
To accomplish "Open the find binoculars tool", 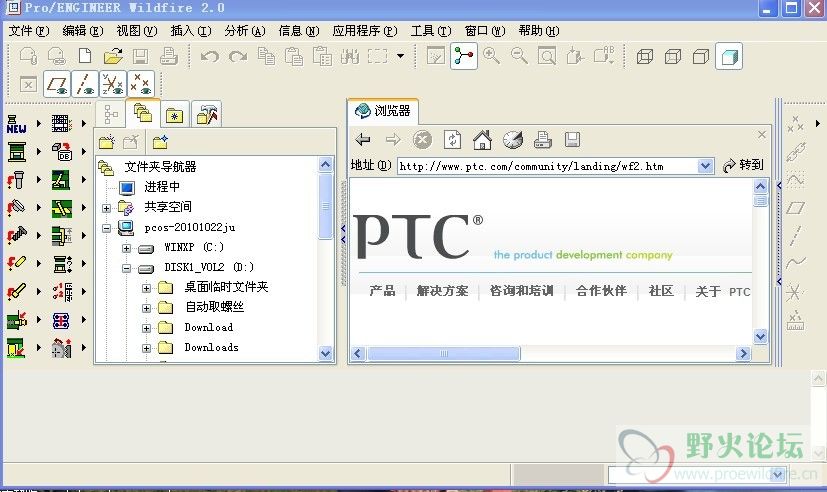I will (350, 56).
